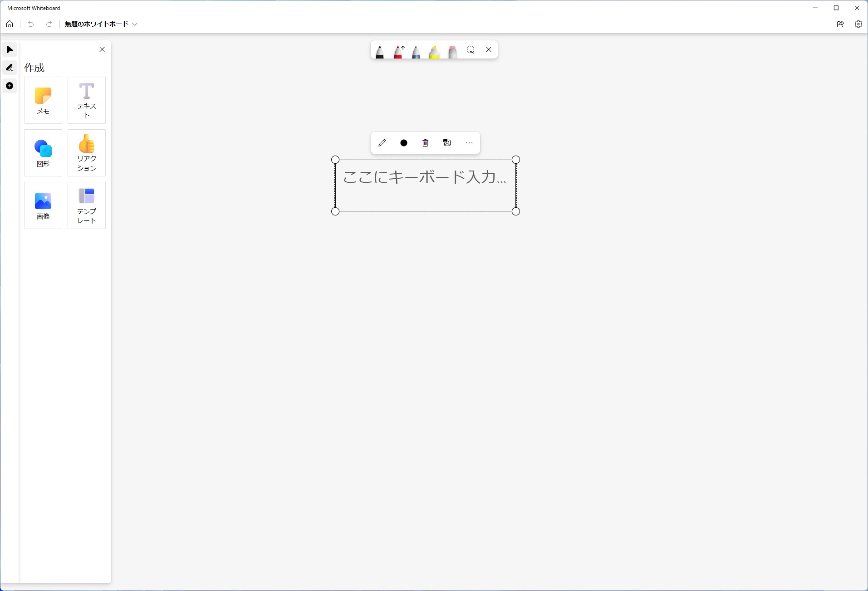The width and height of the screenshot is (868, 591).
Task: Select the eraser tool
Action: 452,51
